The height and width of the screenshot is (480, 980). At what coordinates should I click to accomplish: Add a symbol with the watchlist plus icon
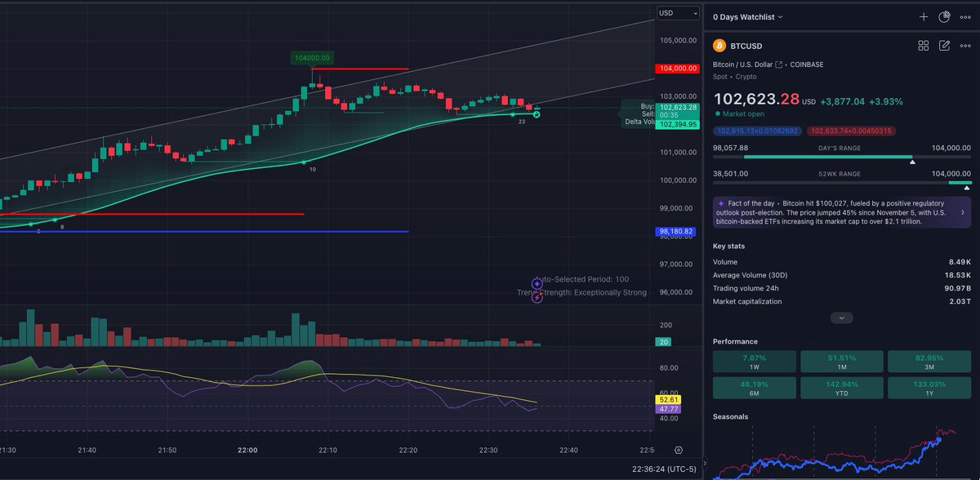tap(924, 16)
